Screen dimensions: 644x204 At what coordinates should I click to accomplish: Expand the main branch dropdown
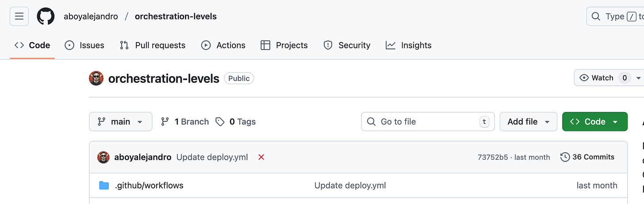pos(120,122)
